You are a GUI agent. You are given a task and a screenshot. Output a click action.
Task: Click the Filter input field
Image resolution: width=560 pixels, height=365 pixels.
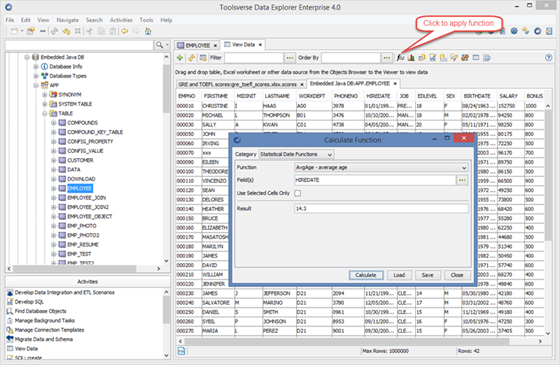tap(254, 58)
